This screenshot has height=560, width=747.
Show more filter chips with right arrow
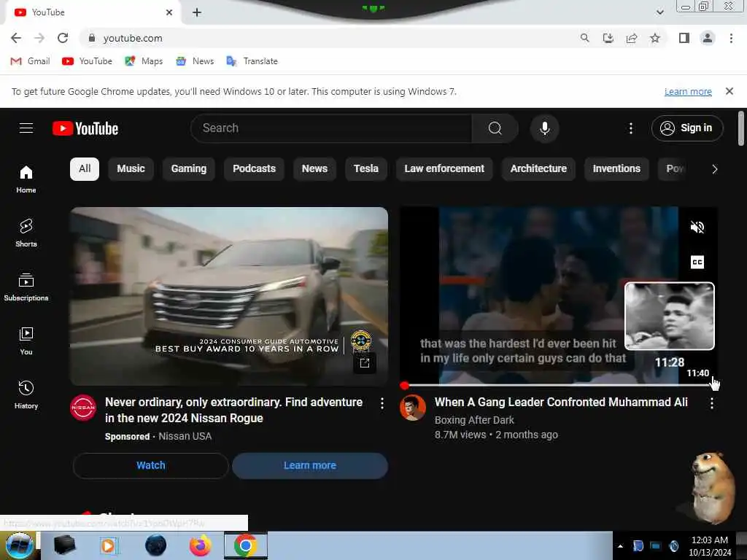coord(714,169)
